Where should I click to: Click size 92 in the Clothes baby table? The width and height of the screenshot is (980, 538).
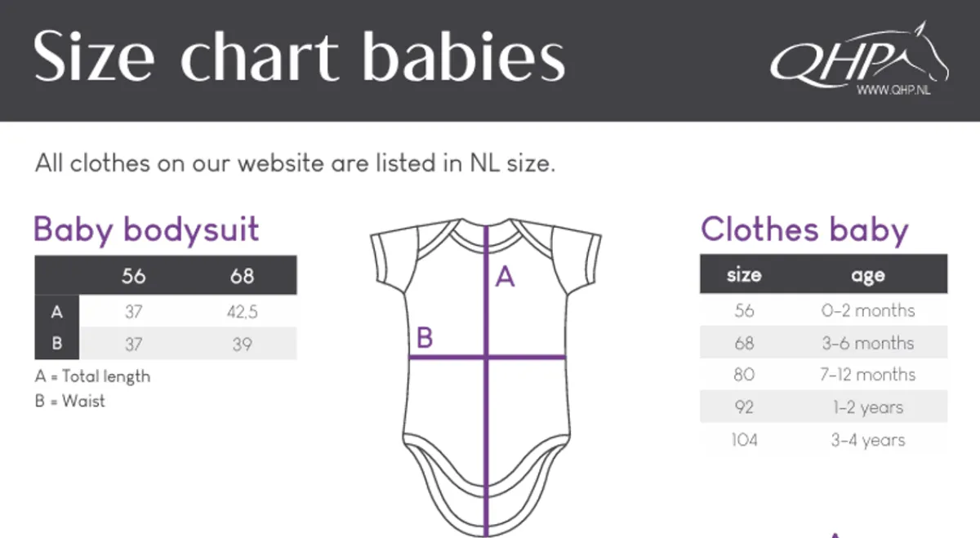(x=744, y=407)
